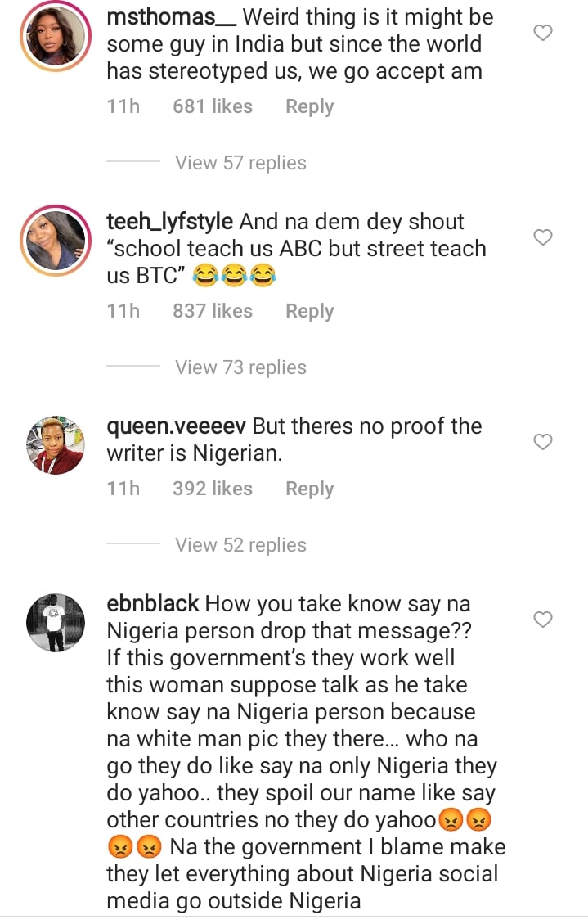Tap ebnblack's profile avatar

[55, 623]
